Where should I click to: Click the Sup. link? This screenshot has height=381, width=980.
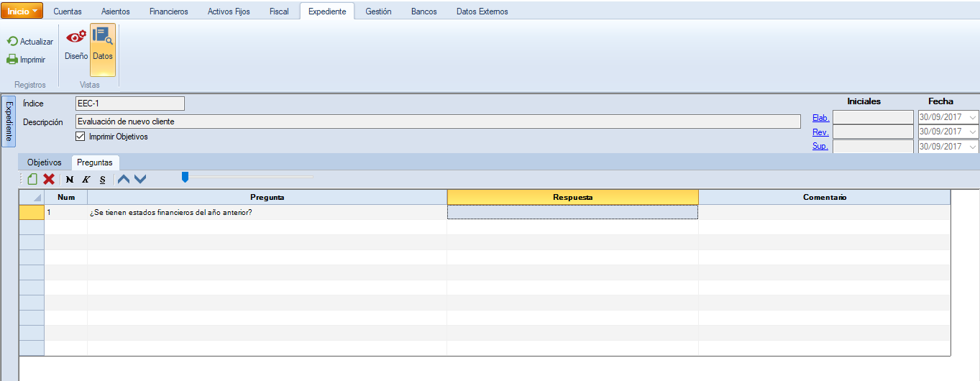tap(820, 147)
